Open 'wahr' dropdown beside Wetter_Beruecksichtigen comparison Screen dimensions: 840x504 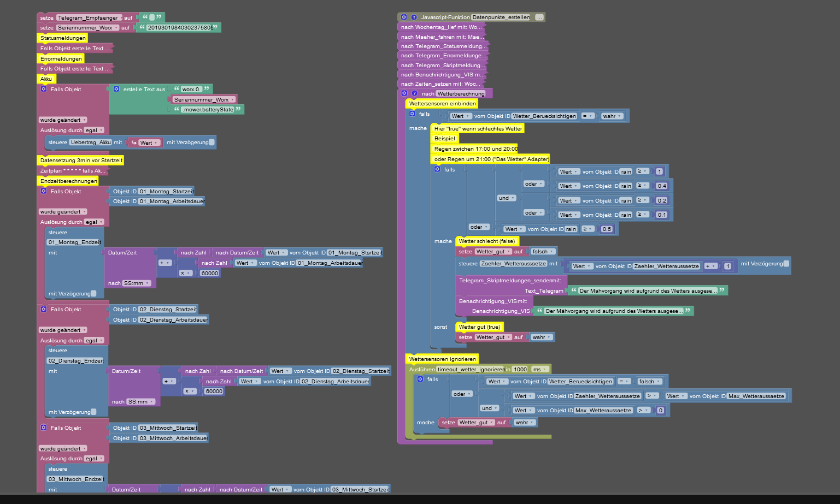coord(612,116)
